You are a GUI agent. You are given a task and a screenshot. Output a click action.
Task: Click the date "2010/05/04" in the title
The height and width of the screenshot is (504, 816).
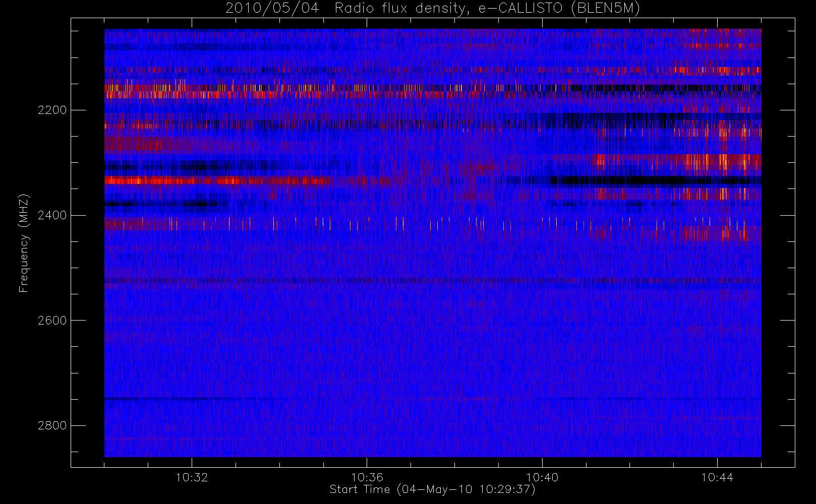[x=272, y=9]
